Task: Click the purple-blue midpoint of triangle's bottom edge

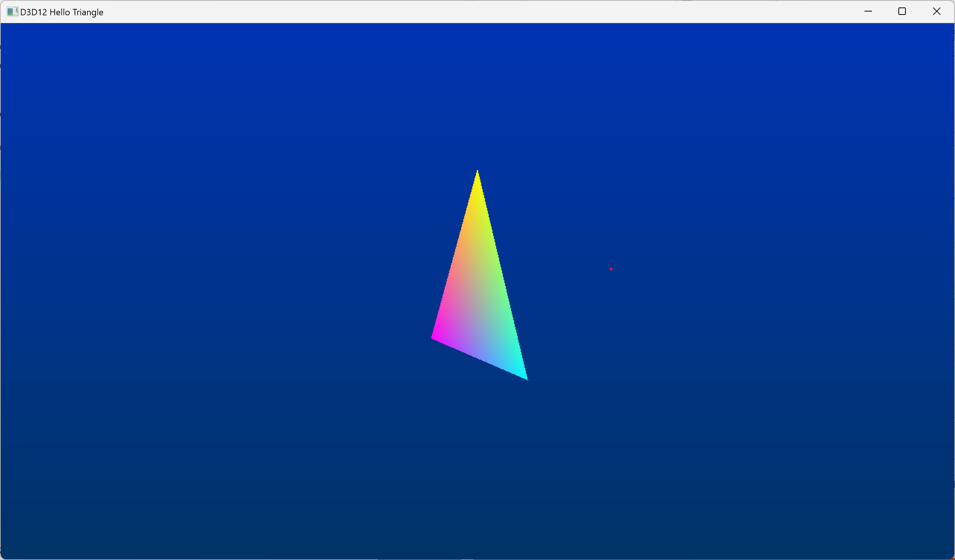Action: pyautogui.click(x=479, y=357)
